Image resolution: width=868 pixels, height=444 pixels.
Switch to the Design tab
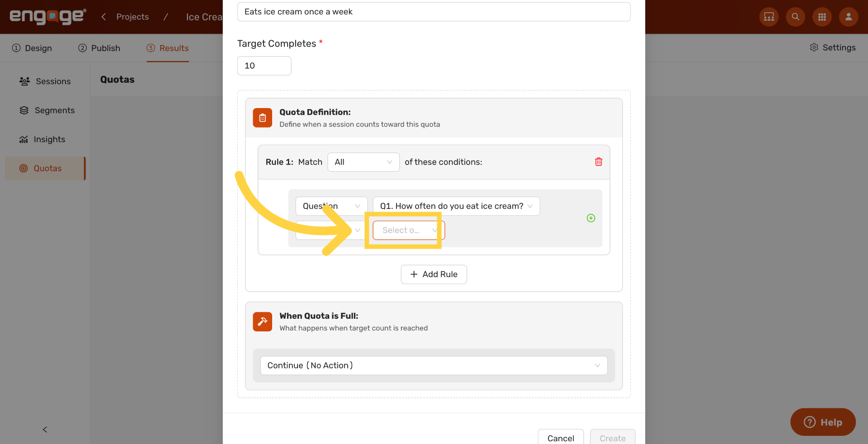tap(32, 48)
